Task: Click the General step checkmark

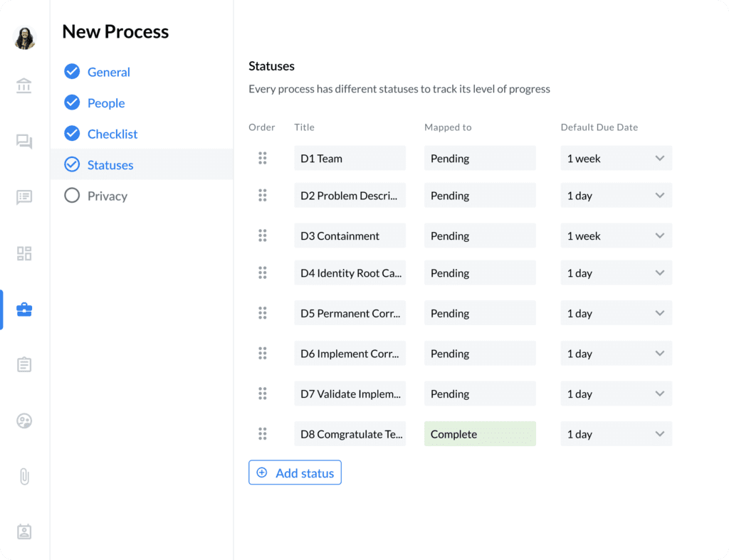Action: point(72,72)
